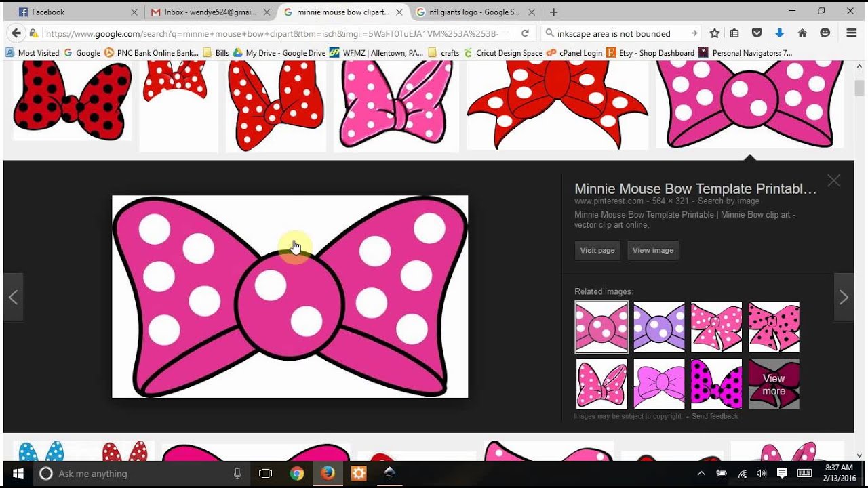Open Cricut Design Space bookmark
Screen dimensions: 868x488
pos(503,53)
